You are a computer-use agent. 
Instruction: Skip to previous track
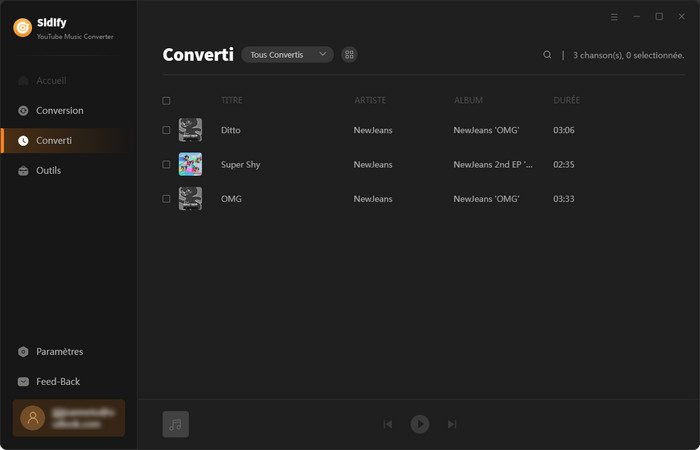coord(388,424)
